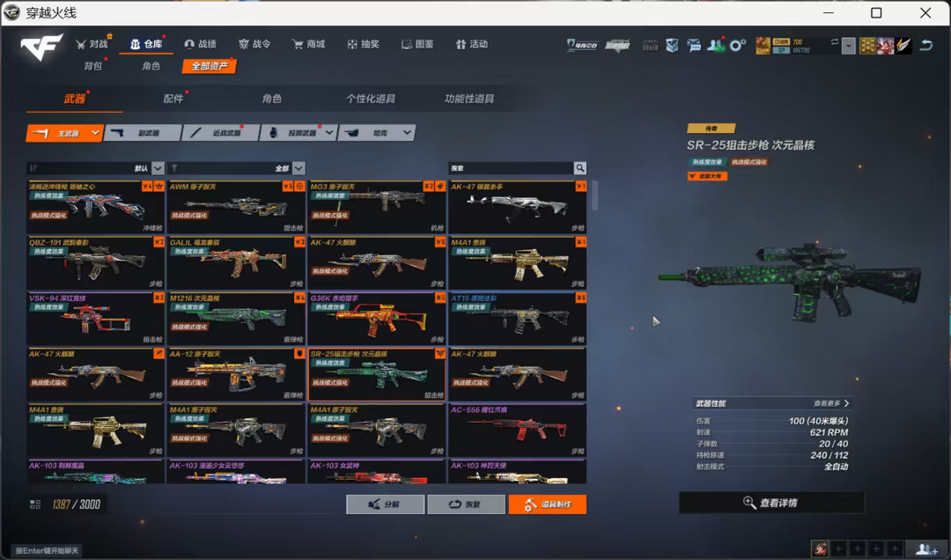Viewport: 951px width, 560px height.
Task: Select the AT15 德班迷彩 card
Action: pos(518,319)
